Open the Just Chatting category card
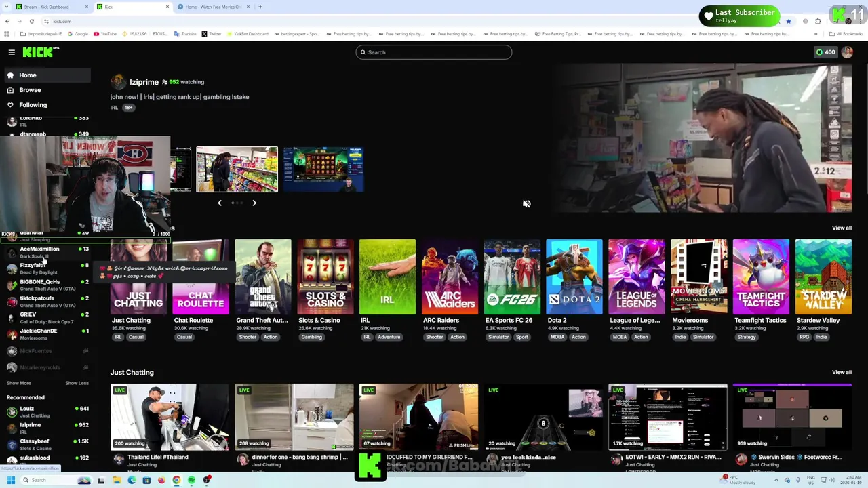 138,278
